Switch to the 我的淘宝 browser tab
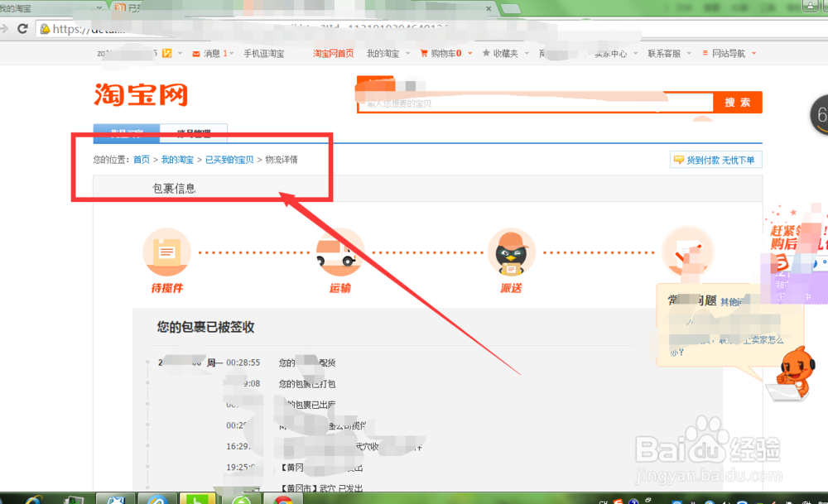 coord(51,8)
